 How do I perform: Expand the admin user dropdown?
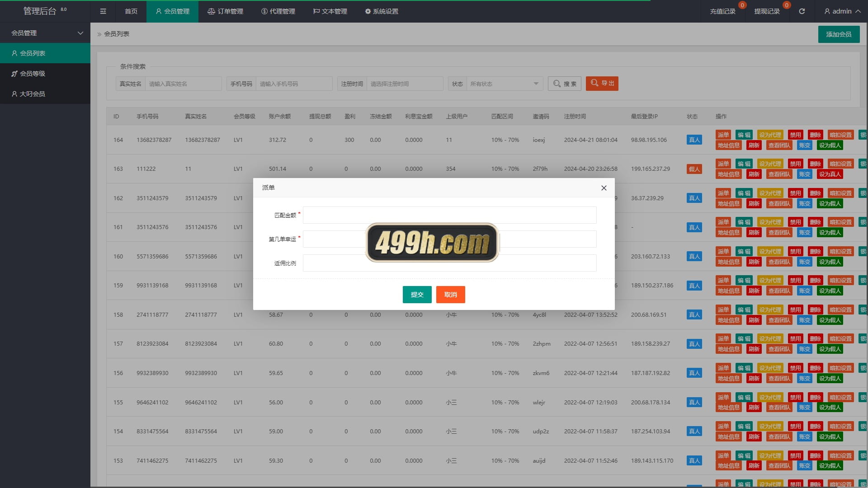(x=842, y=11)
